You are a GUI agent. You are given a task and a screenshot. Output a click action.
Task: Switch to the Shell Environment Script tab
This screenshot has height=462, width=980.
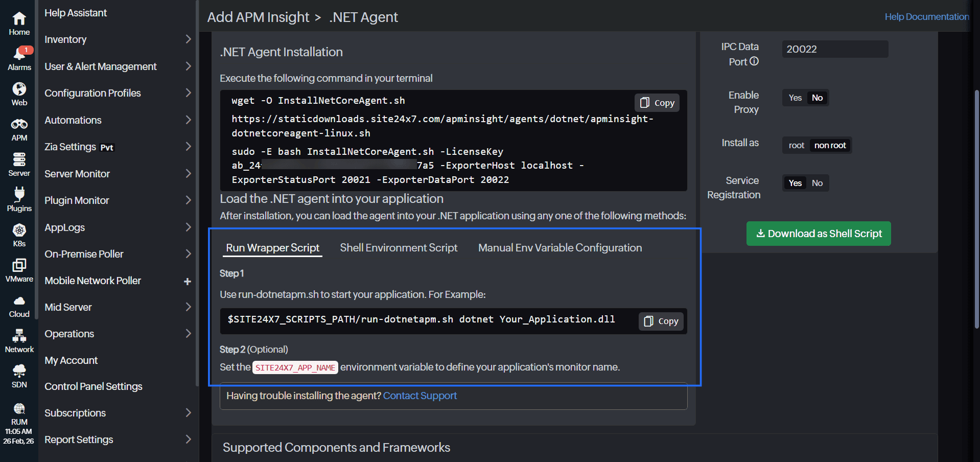click(x=399, y=247)
